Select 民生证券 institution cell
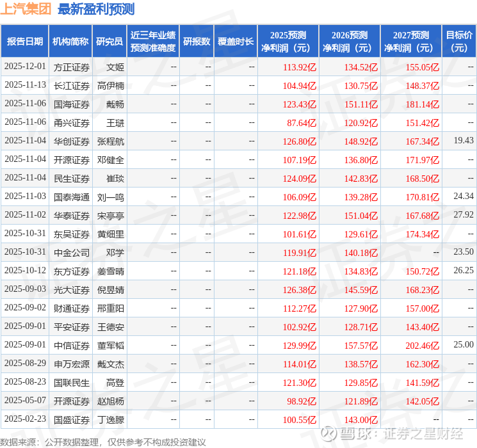 click(x=72, y=179)
